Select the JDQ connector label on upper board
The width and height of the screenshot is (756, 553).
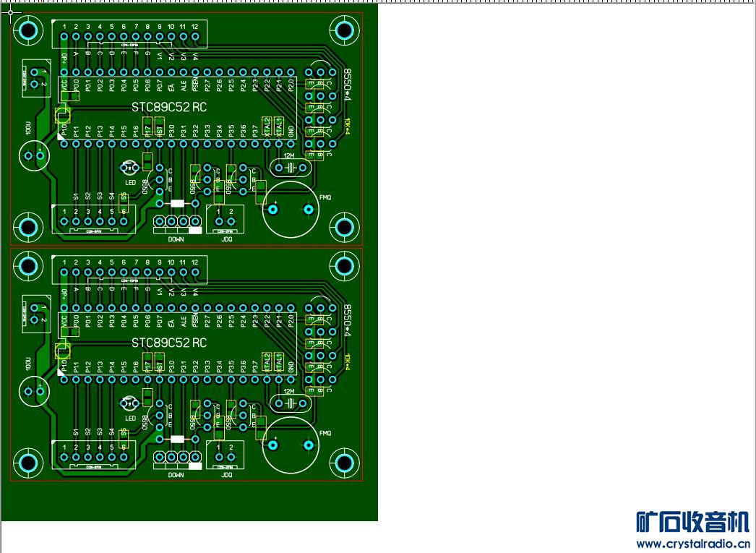tap(227, 239)
